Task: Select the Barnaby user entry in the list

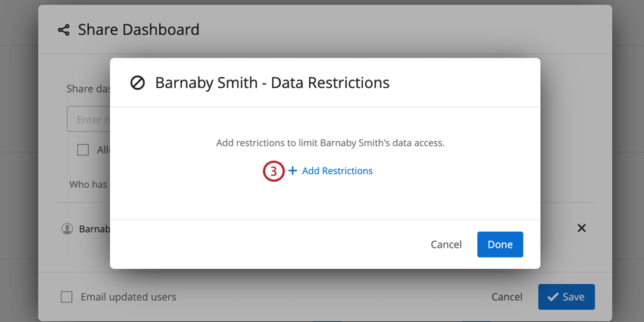Action: pyautogui.click(x=95, y=229)
